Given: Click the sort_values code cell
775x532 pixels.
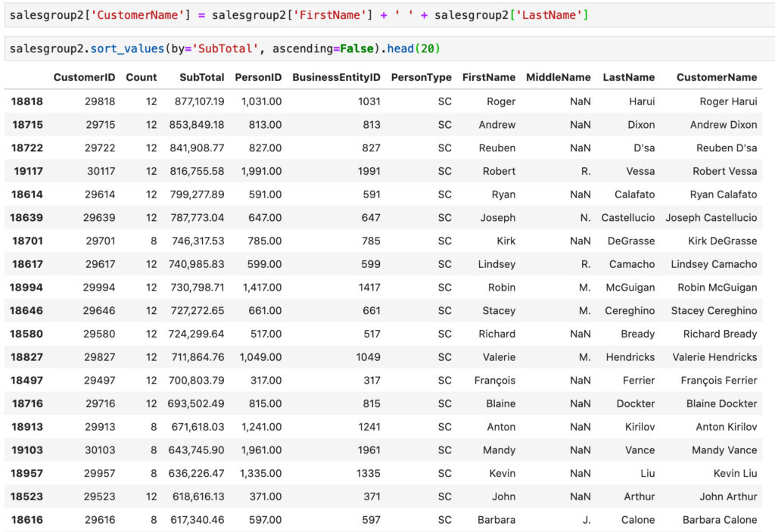Looking at the screenshot, I should point(390,48).
